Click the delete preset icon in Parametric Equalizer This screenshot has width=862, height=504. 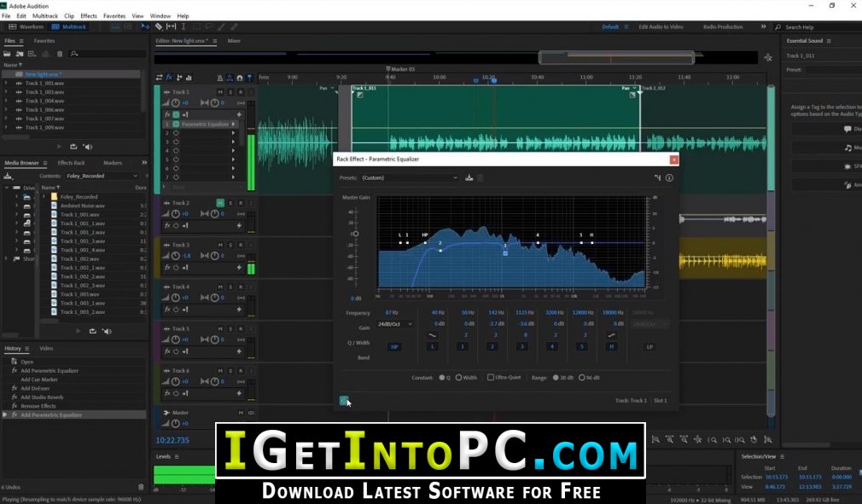480,177
